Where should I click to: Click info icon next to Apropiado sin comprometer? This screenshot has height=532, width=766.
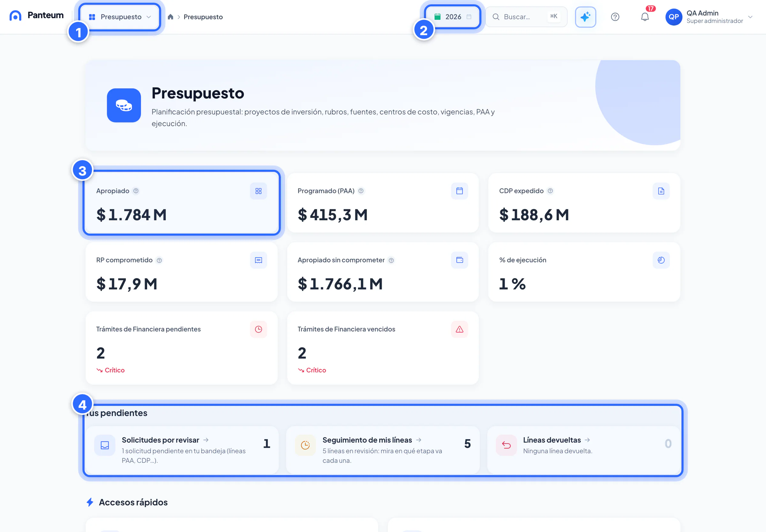[391, 260]
